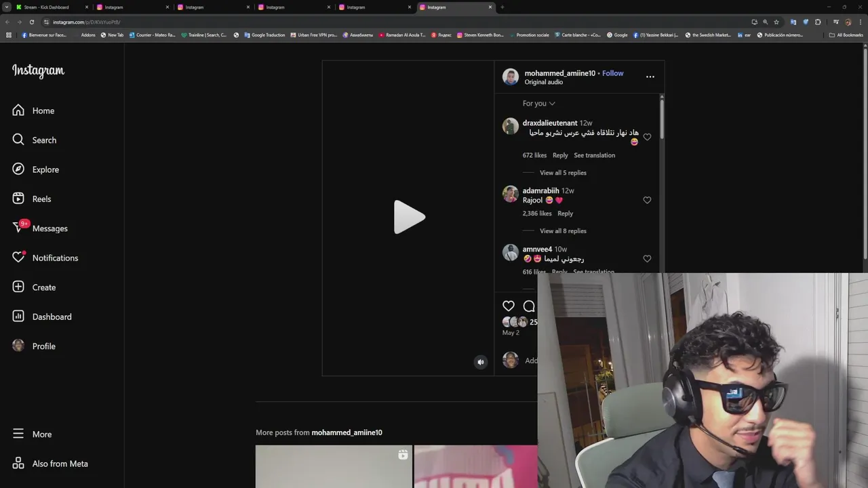Open the post's three-dot options menu
Screen dimensions: 868x488
pos(650,77)
